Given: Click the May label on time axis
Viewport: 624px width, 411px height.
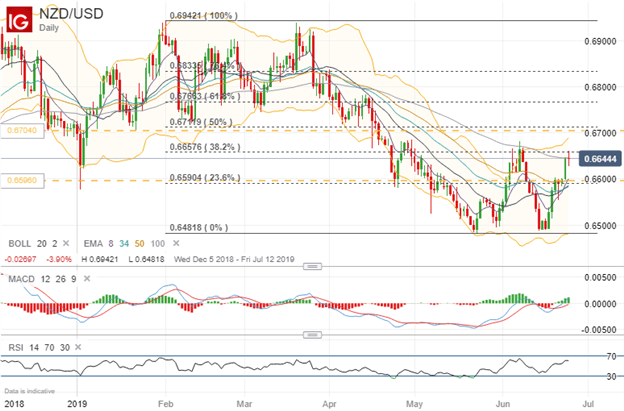Looking at the screenshot, I should (x=414, y=404).
